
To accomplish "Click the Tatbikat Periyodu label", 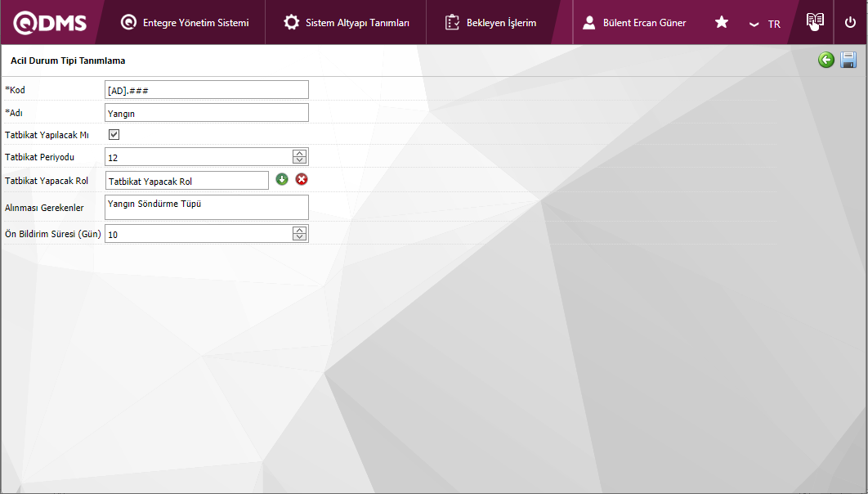I will coord(39,157).
